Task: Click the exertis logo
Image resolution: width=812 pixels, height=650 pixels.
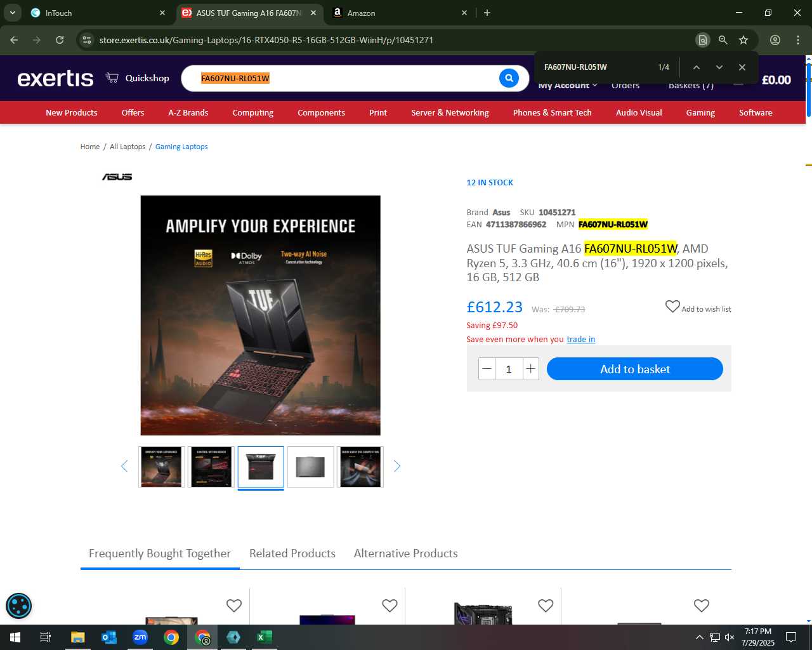Action: point(55,78)
